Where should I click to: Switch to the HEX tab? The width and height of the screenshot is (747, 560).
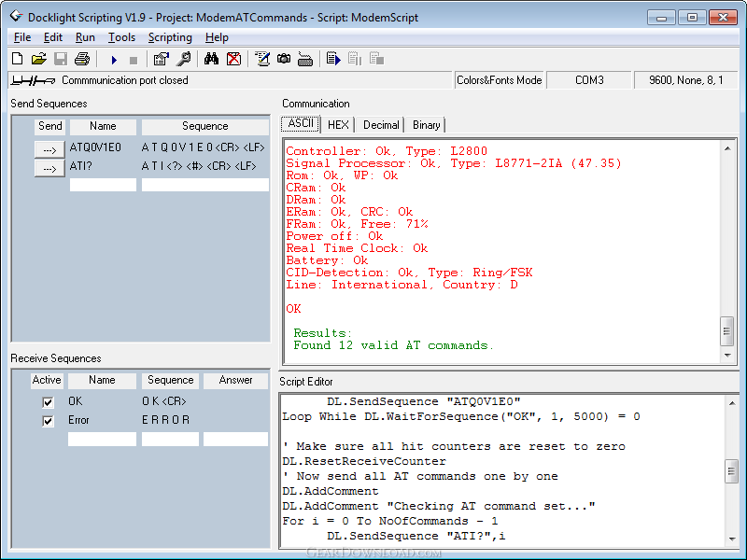pyautogui.click(x=338, y=125)
